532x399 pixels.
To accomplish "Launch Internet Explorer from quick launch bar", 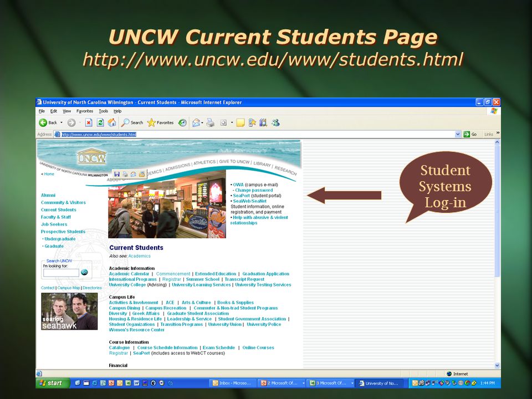I will coord(94,383).
